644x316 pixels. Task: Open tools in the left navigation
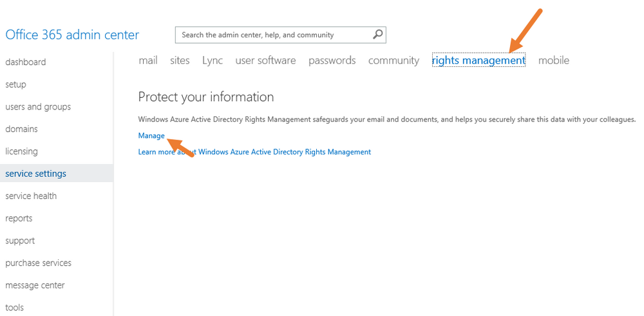(14, 308)
